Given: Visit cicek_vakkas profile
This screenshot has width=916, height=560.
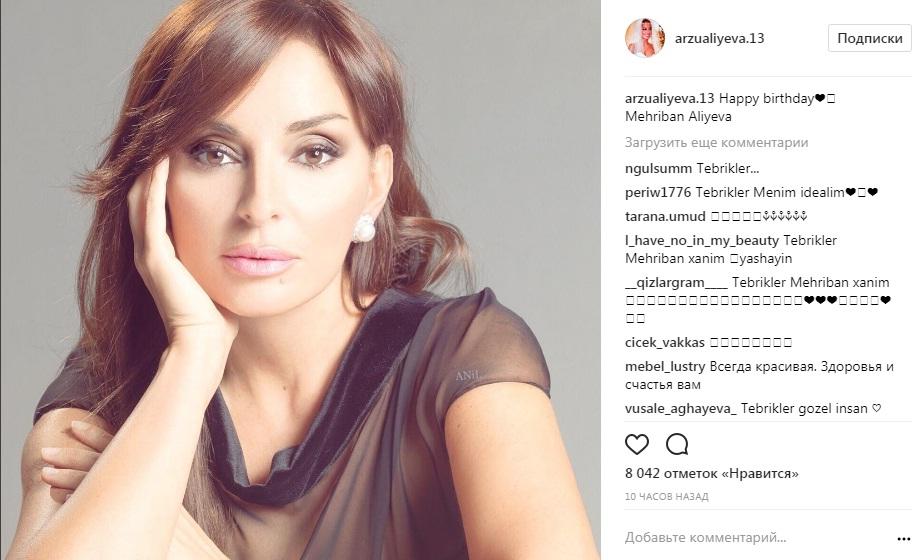Looking at the screenshot, I should point(665,343).
